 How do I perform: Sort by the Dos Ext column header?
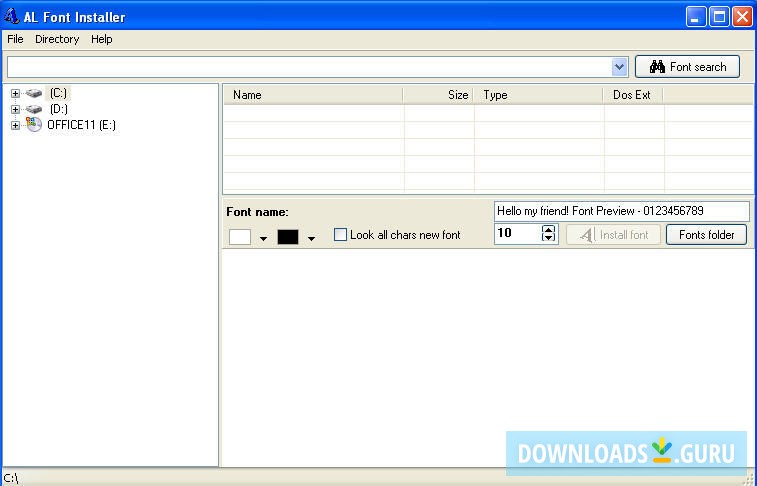(633, 95)
